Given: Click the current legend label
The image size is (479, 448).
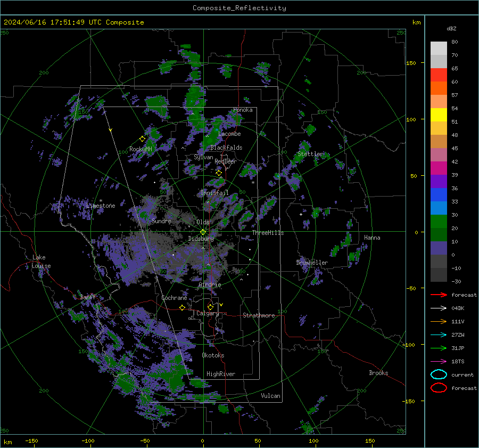Looking at the screenshot, I should [x=463, y=375].
